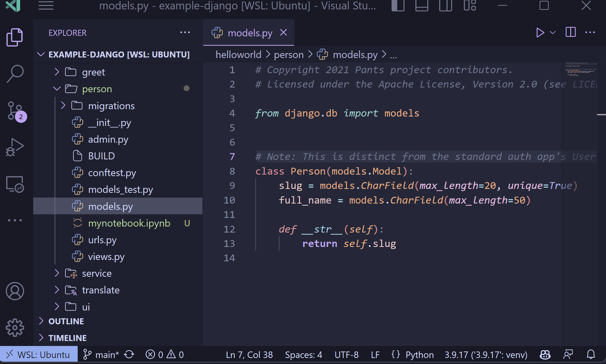Viewport: 606px width, 364px height.
Task: Open models_test.py file
Action: point(118,189)
